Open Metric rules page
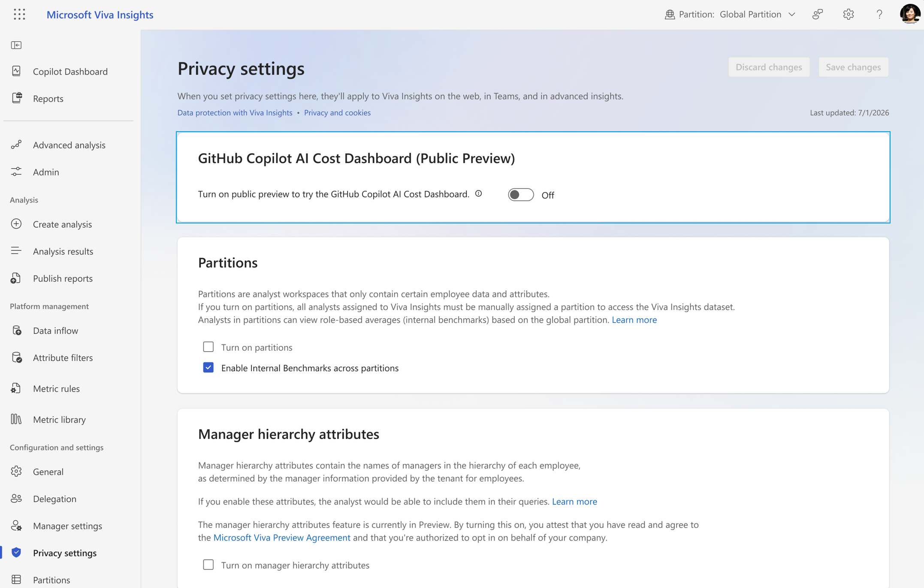 [56, 389]
